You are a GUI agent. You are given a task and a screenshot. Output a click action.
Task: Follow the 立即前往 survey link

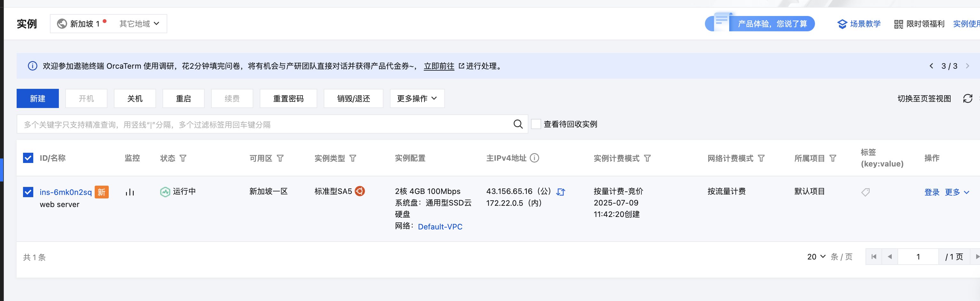[439, 66]
